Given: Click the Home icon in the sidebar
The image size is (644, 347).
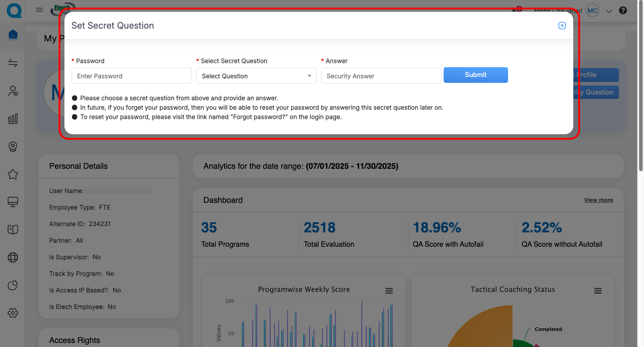Looking at the screenshot, I should coord(13,34).
